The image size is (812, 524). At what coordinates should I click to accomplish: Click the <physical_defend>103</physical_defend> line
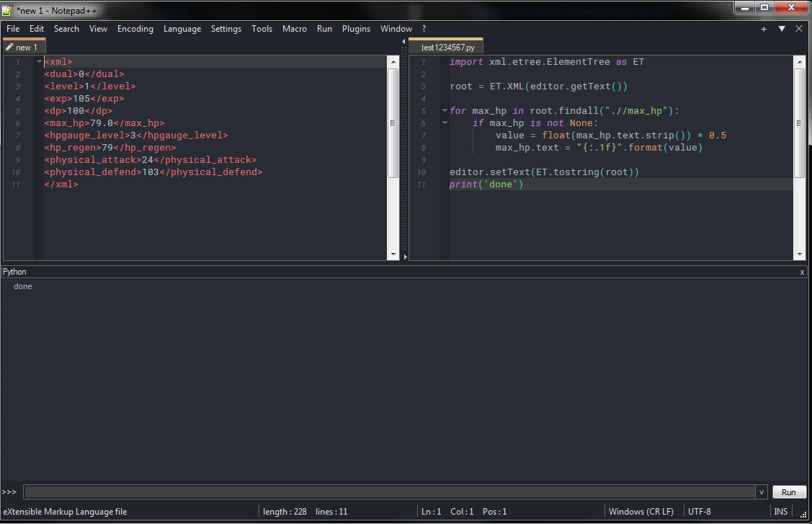coord(153,172)
